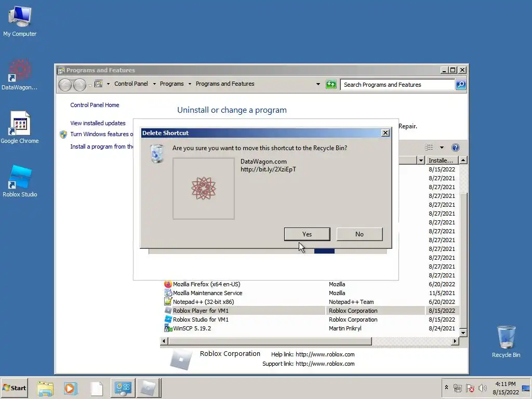The height and width of the screenshot is (399, 532).
Task: Cancel deletion with the No button
Action: point(360,234)
